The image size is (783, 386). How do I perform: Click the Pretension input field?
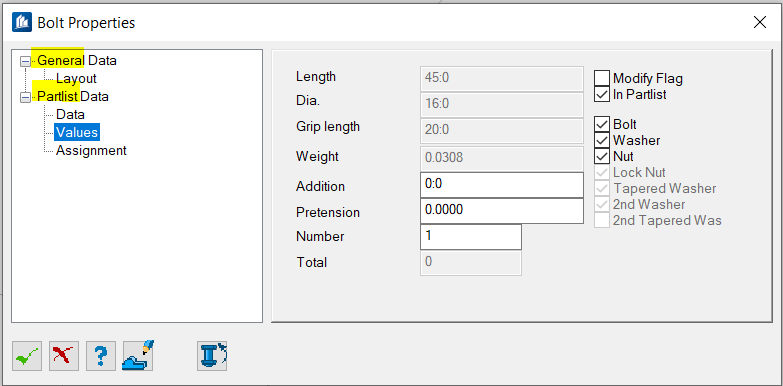[502, 211]
